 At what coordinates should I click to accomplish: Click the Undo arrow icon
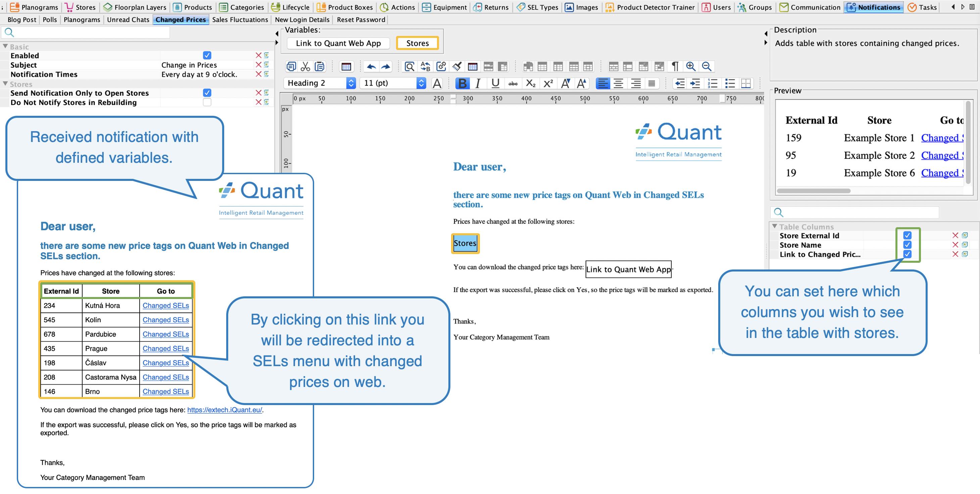click(x=371, y=66)
